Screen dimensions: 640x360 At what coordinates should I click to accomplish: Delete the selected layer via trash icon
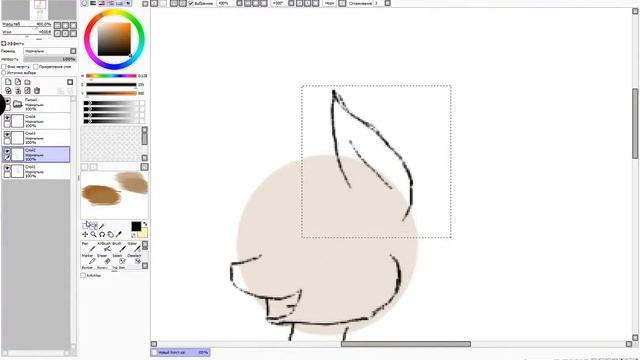(x=37, y=91)
